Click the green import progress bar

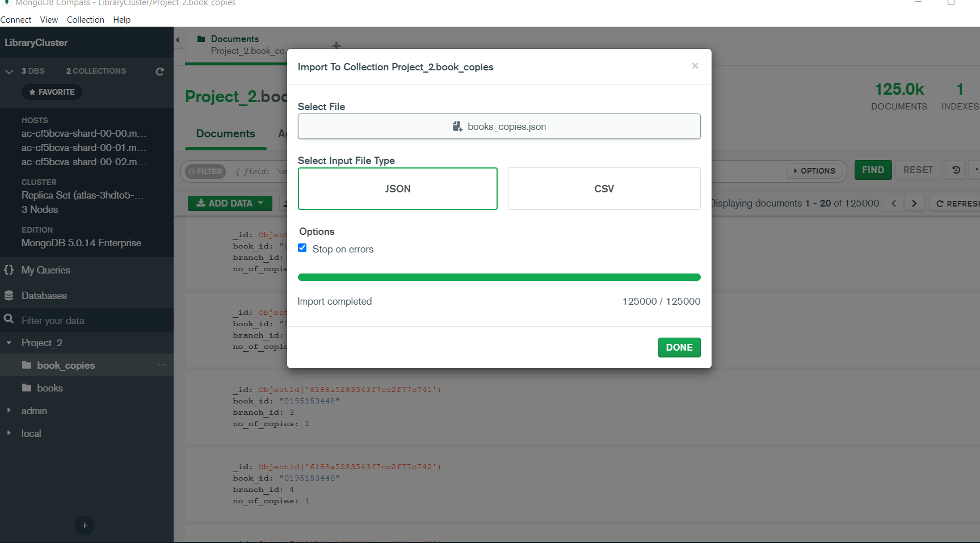(x=499, y=277)
